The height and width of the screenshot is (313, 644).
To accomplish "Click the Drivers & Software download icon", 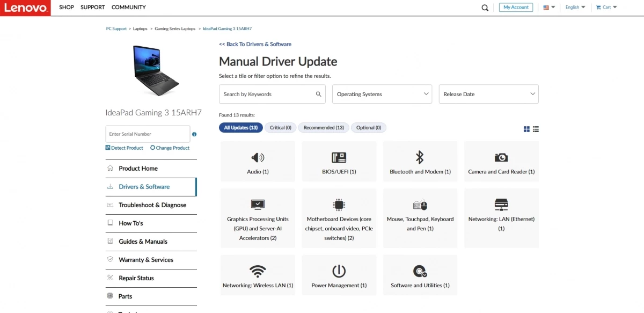I will 110,187.
